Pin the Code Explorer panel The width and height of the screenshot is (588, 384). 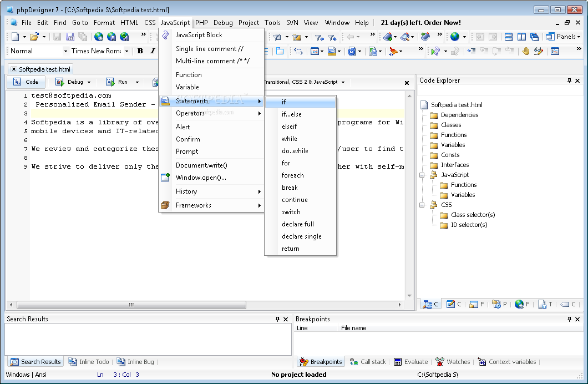click(569, 80)
